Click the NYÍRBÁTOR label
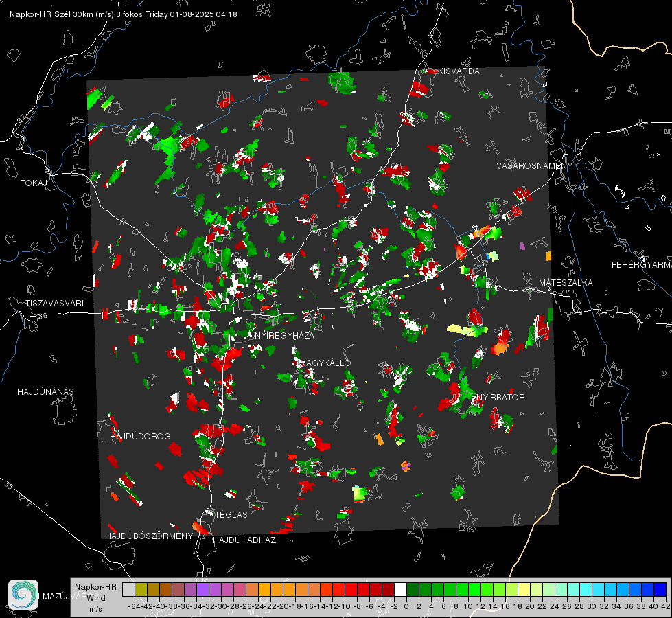This screenshot has height=618, width=672. (500, 397)
